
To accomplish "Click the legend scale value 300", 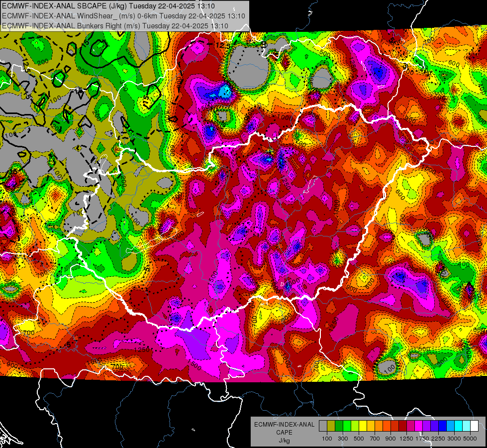I will pyautogui.click(x=343, y=439).
